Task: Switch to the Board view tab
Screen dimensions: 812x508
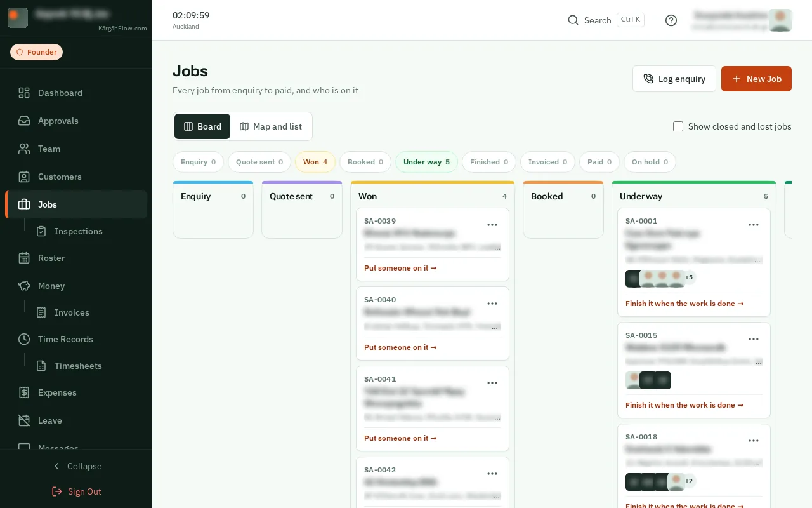Action: click(x=202, y=126)
